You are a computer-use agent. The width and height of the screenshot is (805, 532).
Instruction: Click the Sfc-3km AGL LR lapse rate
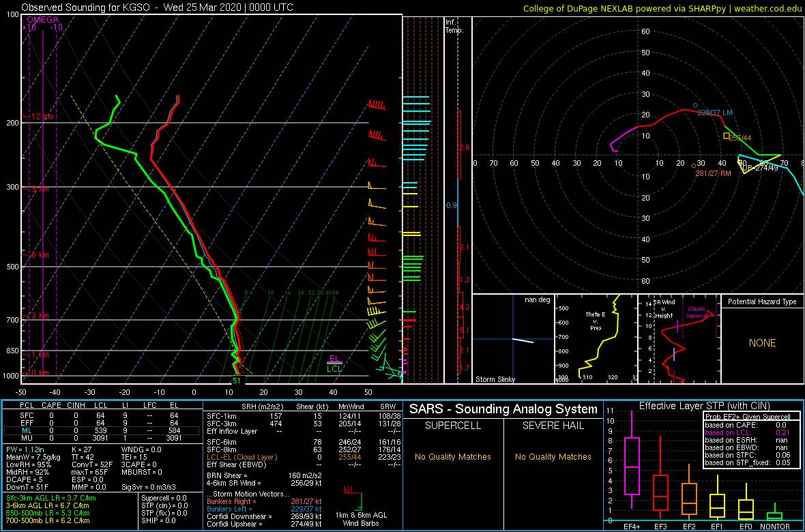(51, 498)
